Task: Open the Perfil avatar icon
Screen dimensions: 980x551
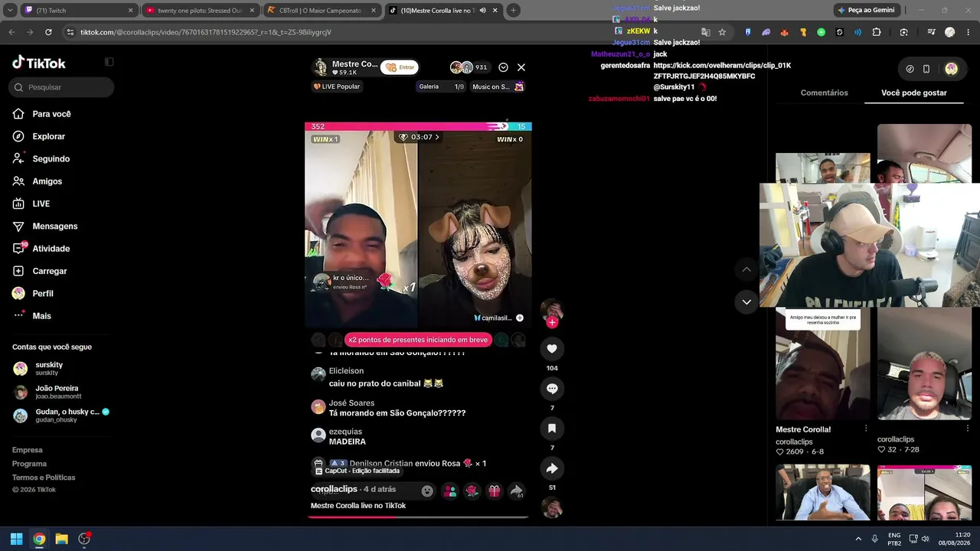Action: [x=18, y=293]
